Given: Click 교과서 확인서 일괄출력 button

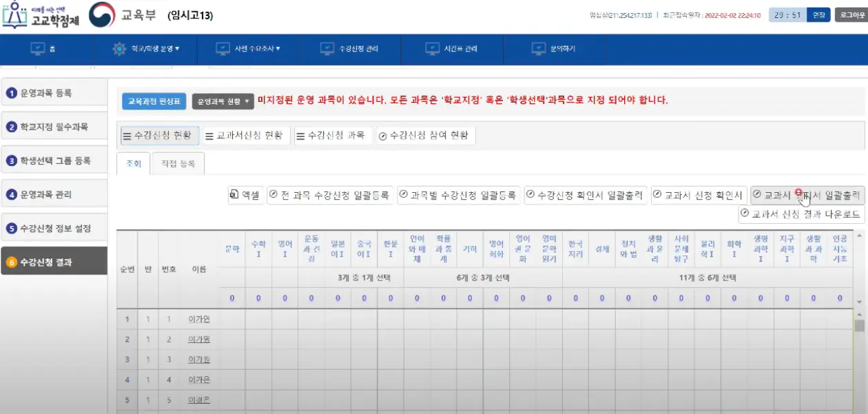Looking at the screenshot, I should (807, 195).
